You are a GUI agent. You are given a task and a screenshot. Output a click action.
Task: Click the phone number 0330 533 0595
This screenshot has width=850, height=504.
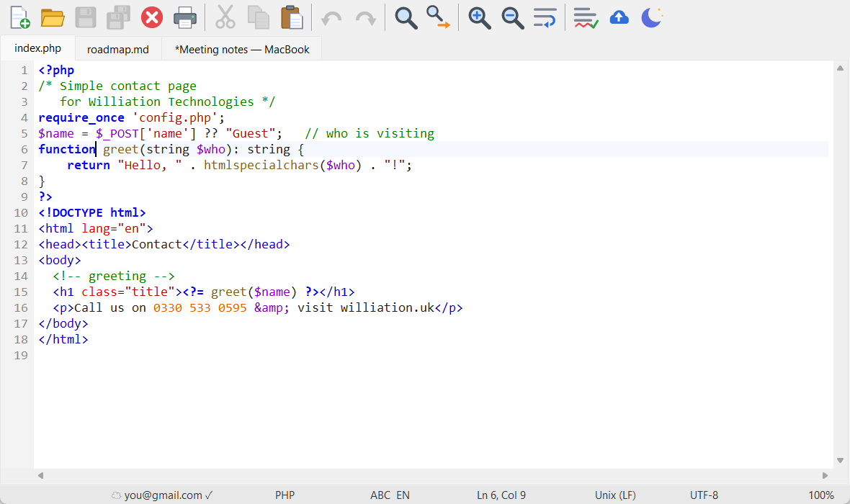[x=200, y=308]
